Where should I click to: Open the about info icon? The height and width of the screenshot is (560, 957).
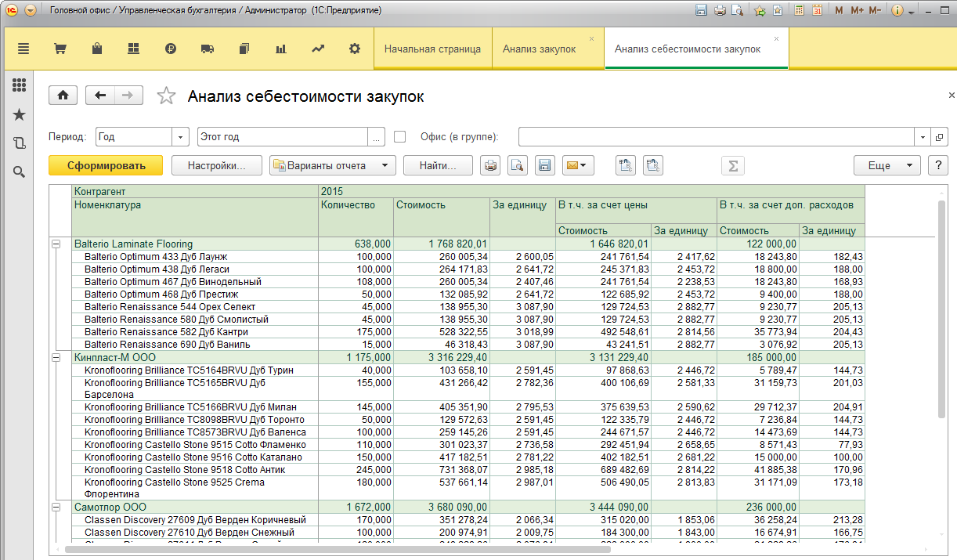pyautogui.click(x=897, y=11)
